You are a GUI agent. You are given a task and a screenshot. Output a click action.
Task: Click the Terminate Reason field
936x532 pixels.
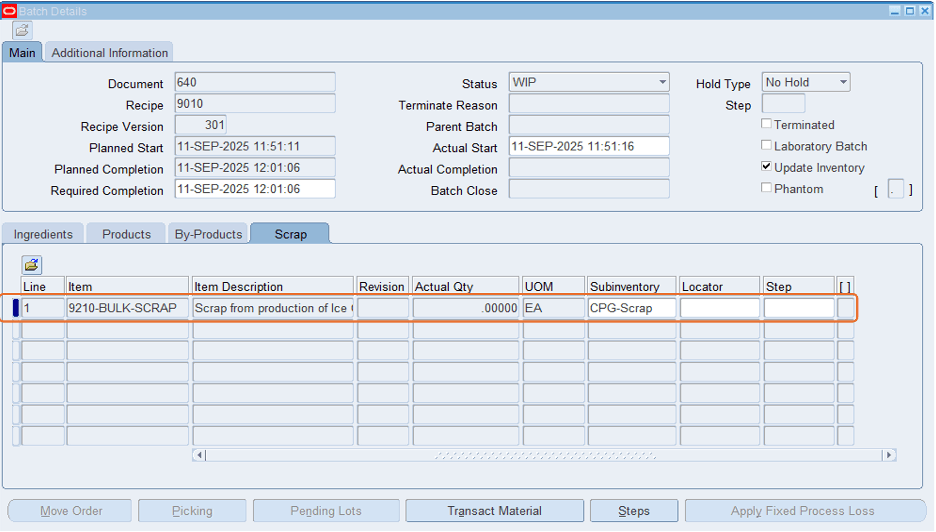(589, 103)
